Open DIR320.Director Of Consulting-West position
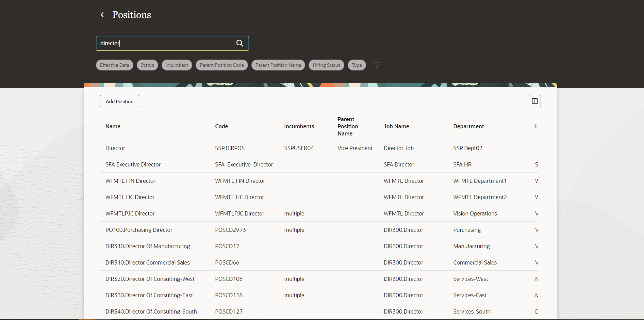The image size is (644, 320). click(150, 279)
